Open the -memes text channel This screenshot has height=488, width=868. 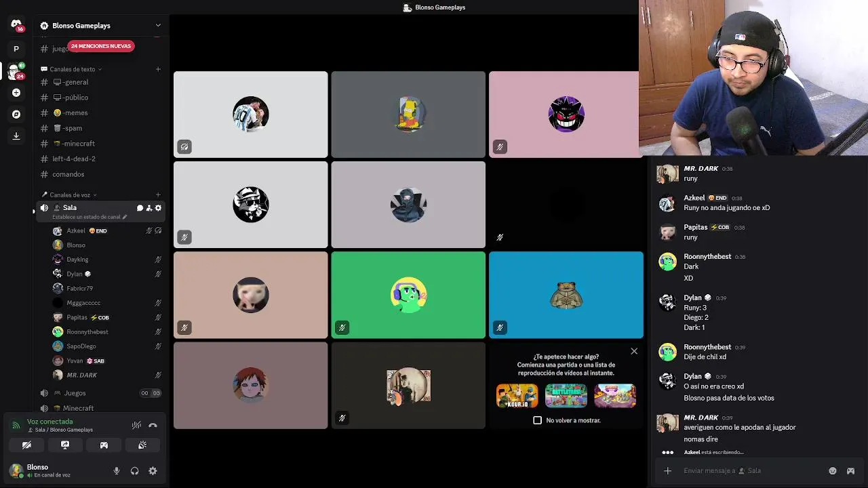coord(100,113)
